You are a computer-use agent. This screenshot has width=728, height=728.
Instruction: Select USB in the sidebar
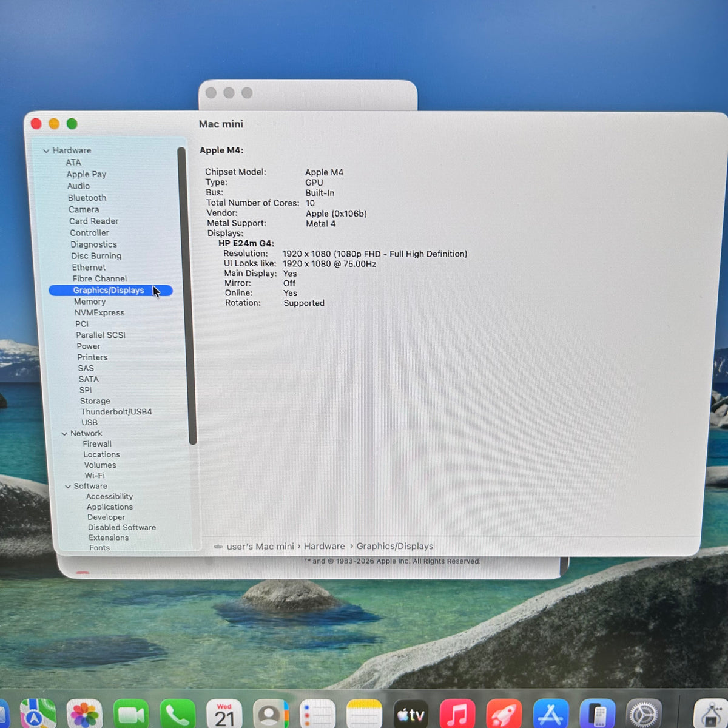(89, 423)
